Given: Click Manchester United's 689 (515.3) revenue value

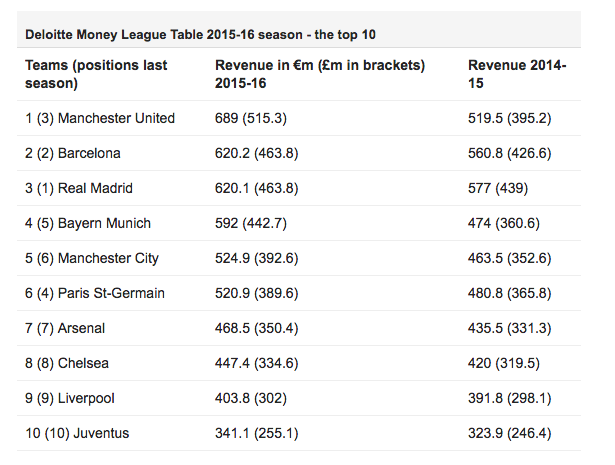Looking at the screenshot, I should click(x=257, y=118).
